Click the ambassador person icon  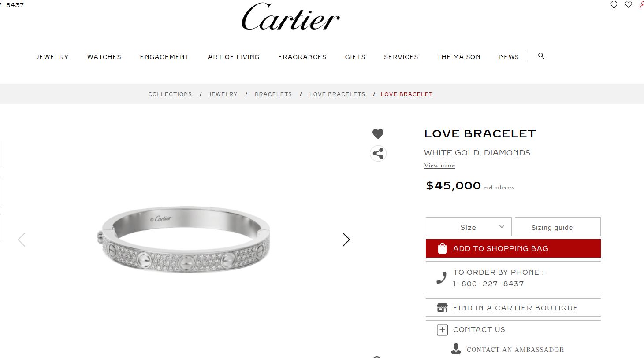pos(456,349)
